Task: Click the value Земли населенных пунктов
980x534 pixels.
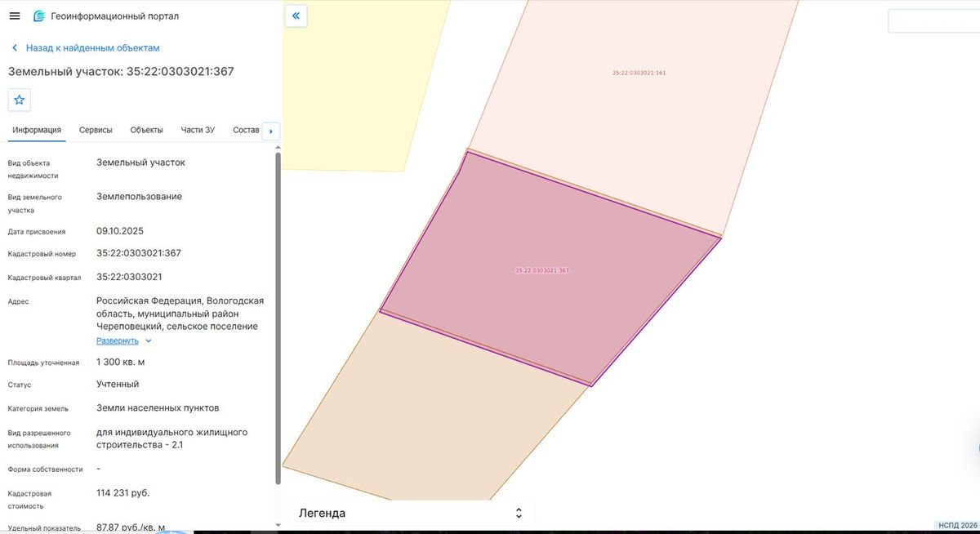Action: coord(158,408)
